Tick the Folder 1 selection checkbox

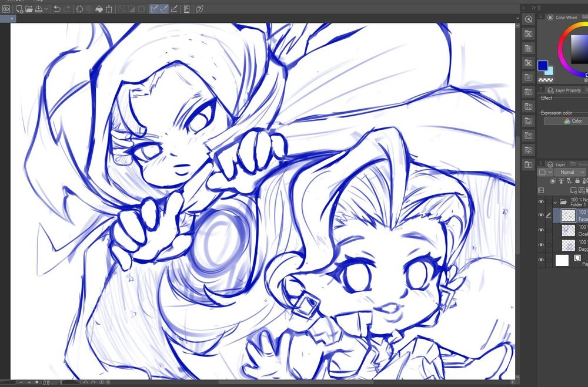coord(549,201)
